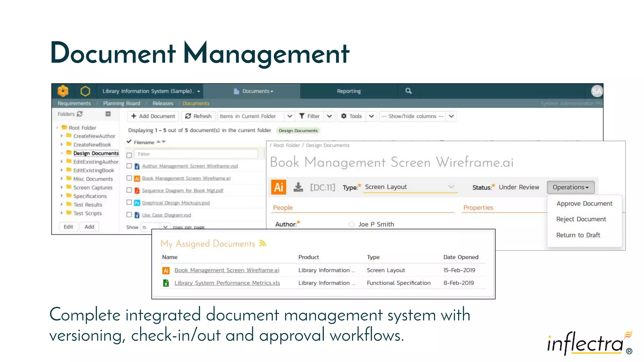Open the Reporting menu

[349, 91]
